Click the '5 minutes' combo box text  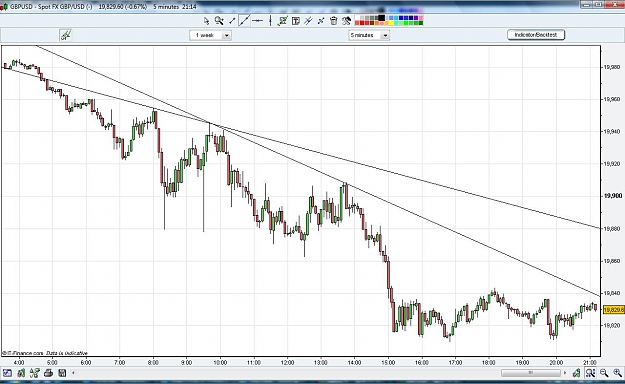point(362,35)
